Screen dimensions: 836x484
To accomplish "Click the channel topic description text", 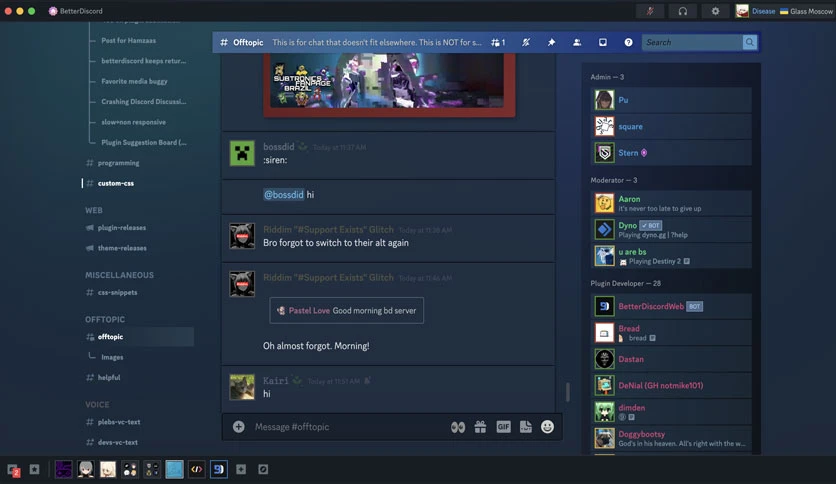I will click(x=376, y=42).
